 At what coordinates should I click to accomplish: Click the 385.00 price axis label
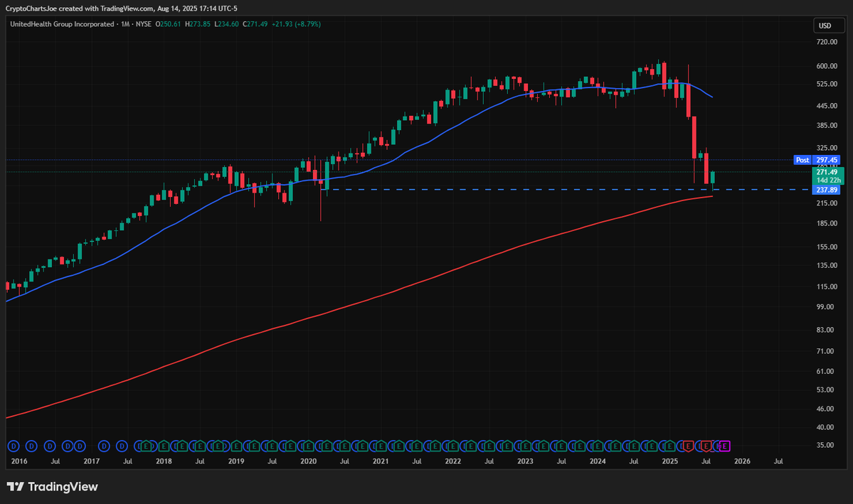(x=827, y=126)
